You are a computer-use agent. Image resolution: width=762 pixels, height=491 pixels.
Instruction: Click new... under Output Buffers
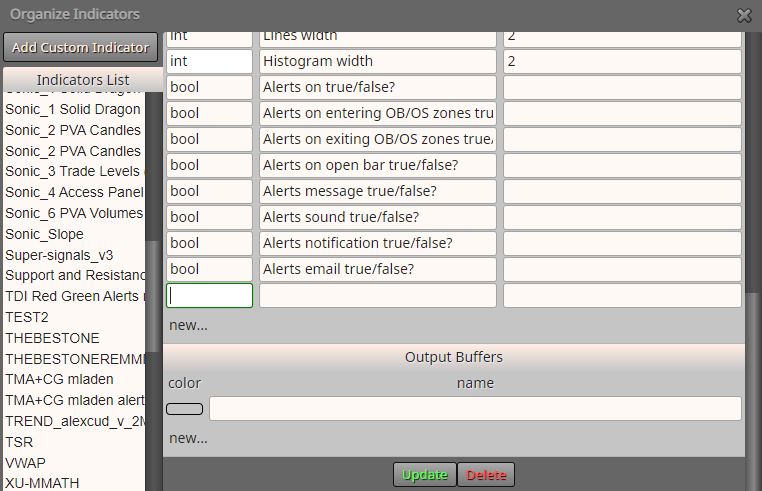tap(188, 438)
